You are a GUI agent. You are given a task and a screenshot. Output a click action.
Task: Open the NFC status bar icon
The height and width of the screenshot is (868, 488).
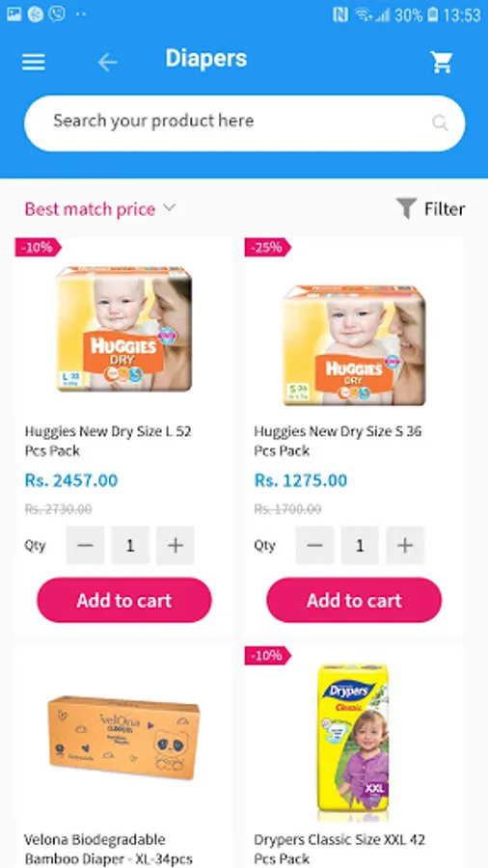point(340,14)
